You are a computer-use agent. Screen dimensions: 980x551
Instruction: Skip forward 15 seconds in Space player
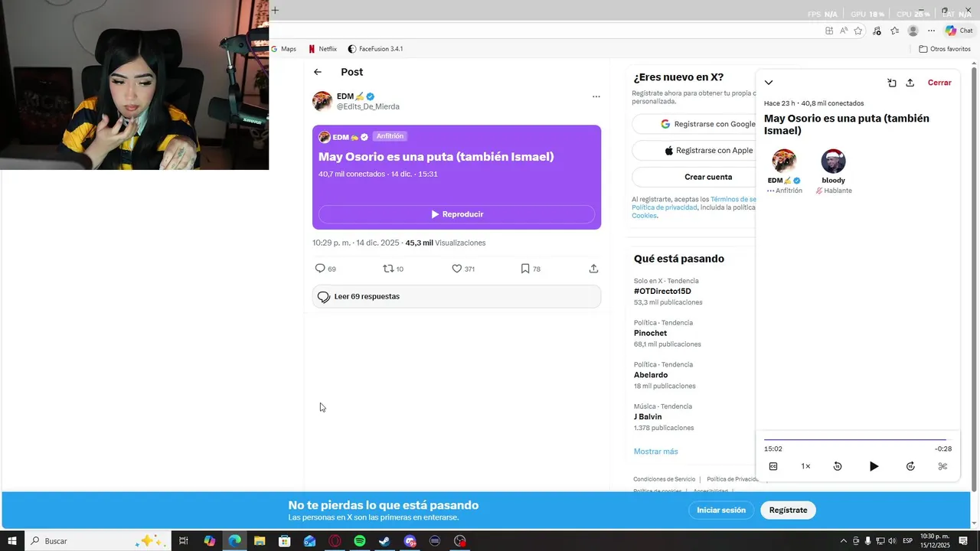coord(910,466)
